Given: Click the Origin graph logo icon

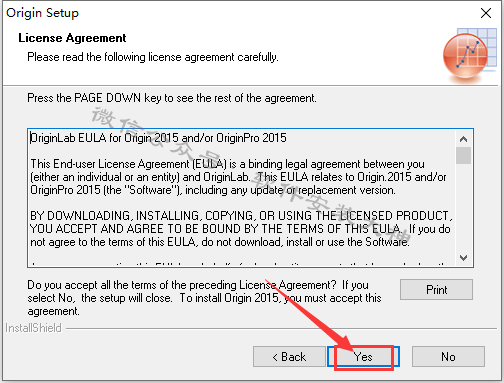Looking at the screenshot, I should tap(469, 55).
